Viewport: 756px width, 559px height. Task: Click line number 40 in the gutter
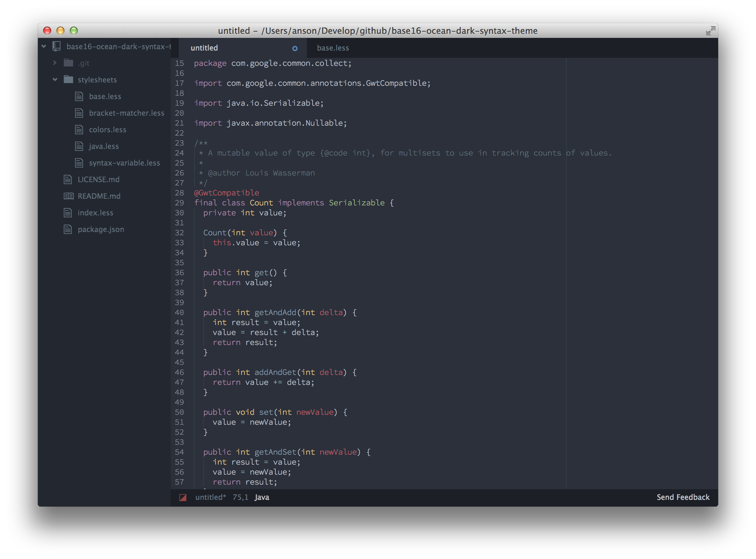(179, 312)
